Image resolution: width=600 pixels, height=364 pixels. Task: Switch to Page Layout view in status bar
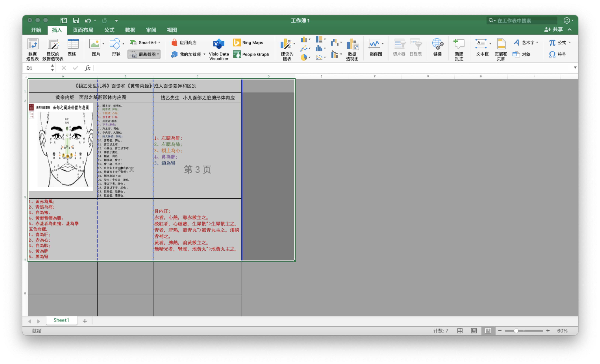click(474, 331)
